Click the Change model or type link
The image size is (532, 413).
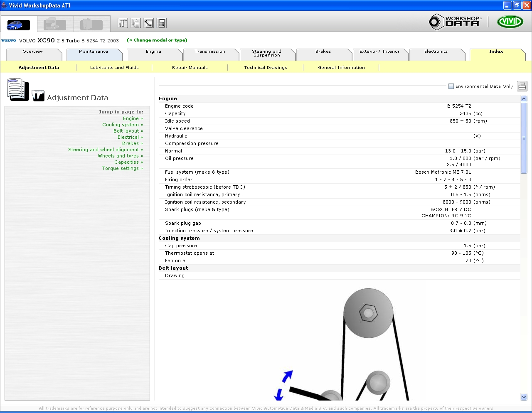click(x=157, y=40)
